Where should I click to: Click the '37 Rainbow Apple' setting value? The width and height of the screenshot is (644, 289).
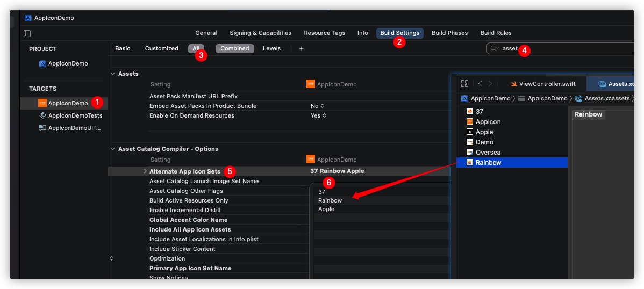337,171
